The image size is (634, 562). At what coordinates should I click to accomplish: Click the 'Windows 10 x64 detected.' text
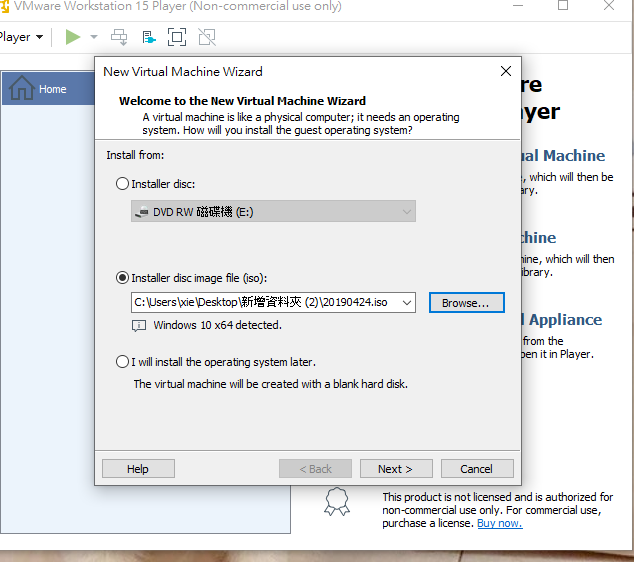218,325
